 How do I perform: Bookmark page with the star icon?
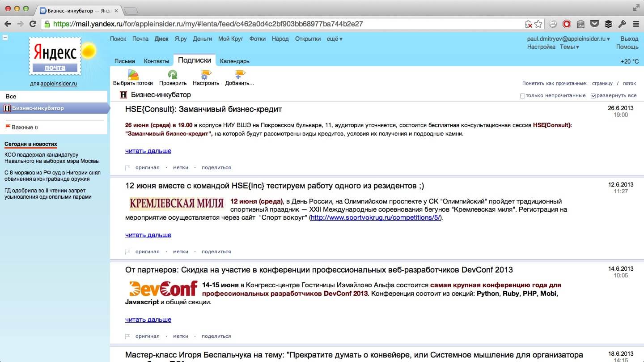point(538,24)
